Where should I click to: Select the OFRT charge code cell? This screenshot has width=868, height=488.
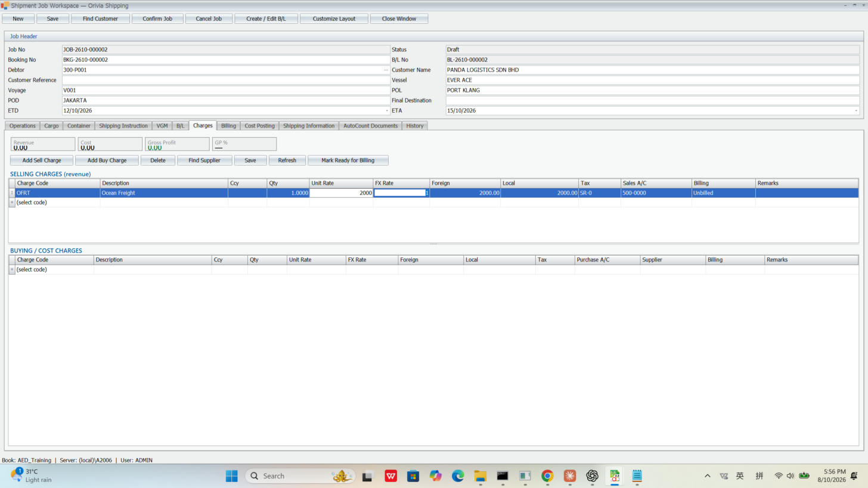pos(57,193)
